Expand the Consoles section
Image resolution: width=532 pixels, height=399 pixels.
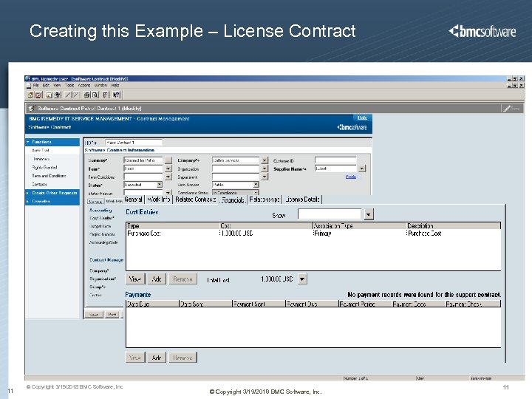(x=28, y=201)
